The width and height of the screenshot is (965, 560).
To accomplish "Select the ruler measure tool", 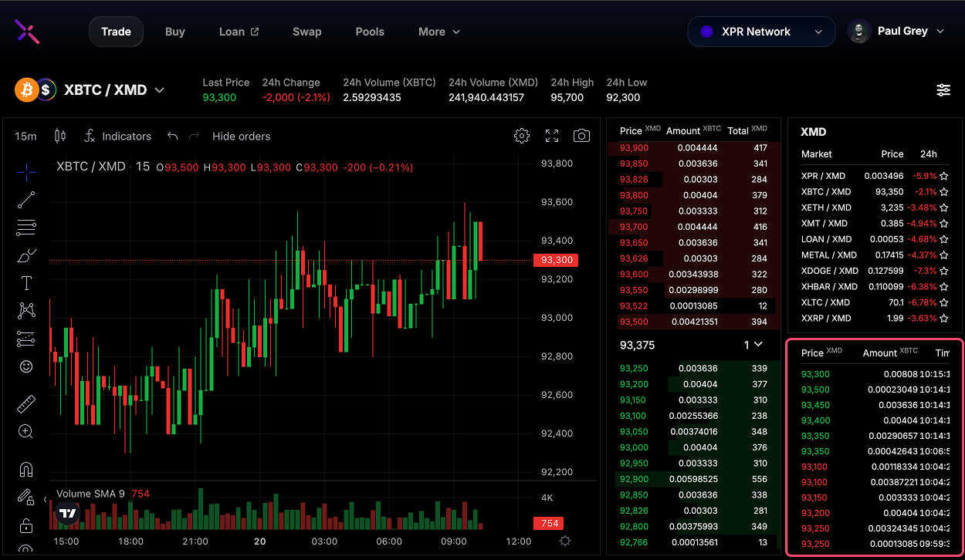I will tap(26, 403).
